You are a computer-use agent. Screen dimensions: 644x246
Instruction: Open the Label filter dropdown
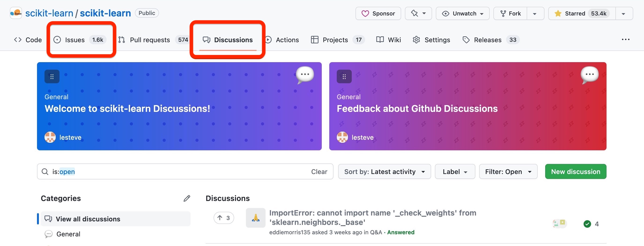point(455,172)
